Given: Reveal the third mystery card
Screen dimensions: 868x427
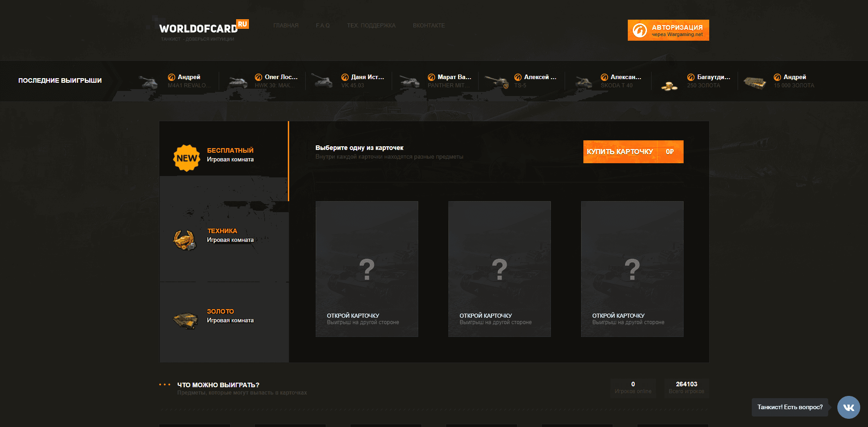Looking at the screenshot, I should (632, 269).
